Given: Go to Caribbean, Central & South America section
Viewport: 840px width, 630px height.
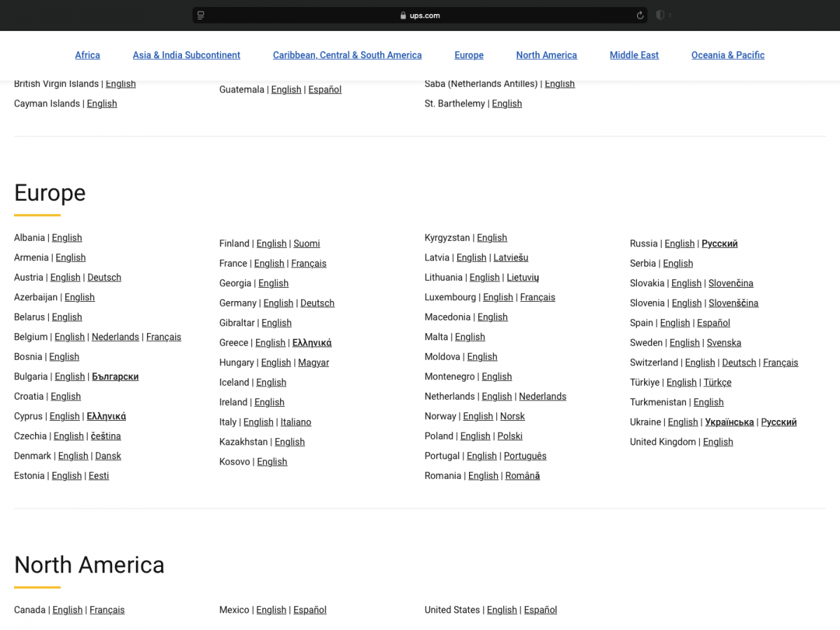Looking at the screenshot, I should (347, 55).
